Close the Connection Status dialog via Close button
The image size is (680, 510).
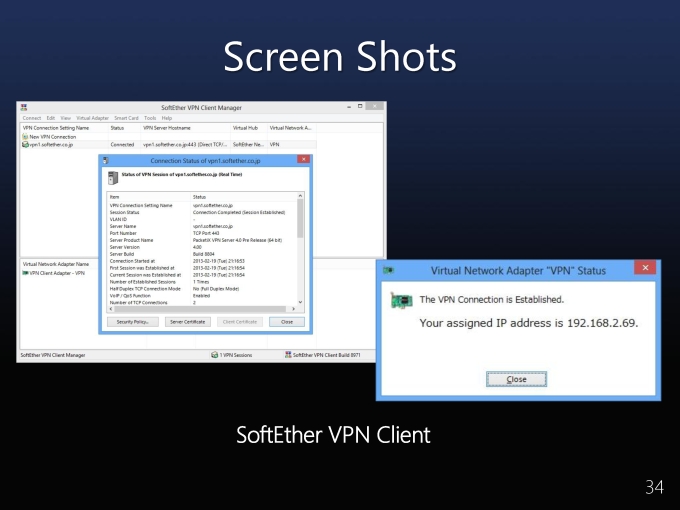pos(287,322)
